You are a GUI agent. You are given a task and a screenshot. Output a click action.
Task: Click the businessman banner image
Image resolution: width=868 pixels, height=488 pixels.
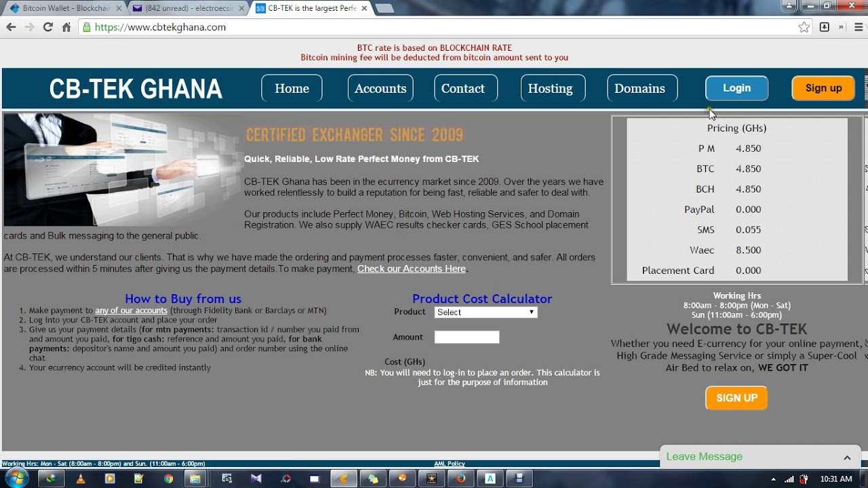(x=122, y=169)
